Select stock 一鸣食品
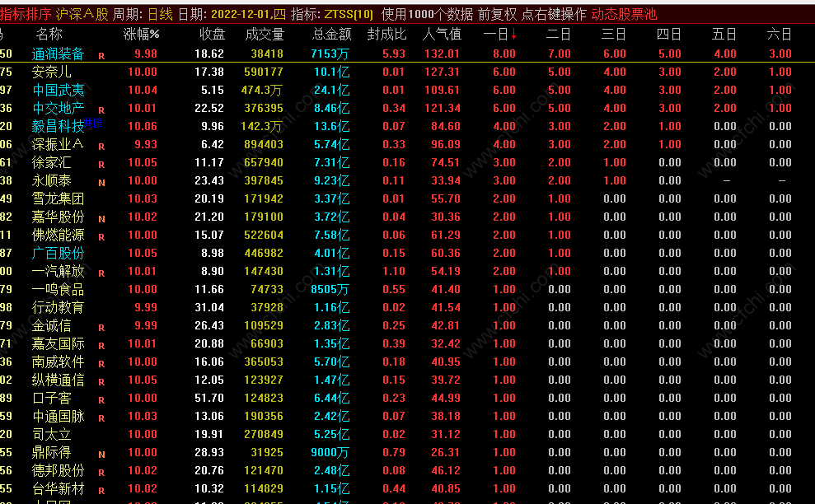This screenshot has width=815, height=504. [58, 289]
